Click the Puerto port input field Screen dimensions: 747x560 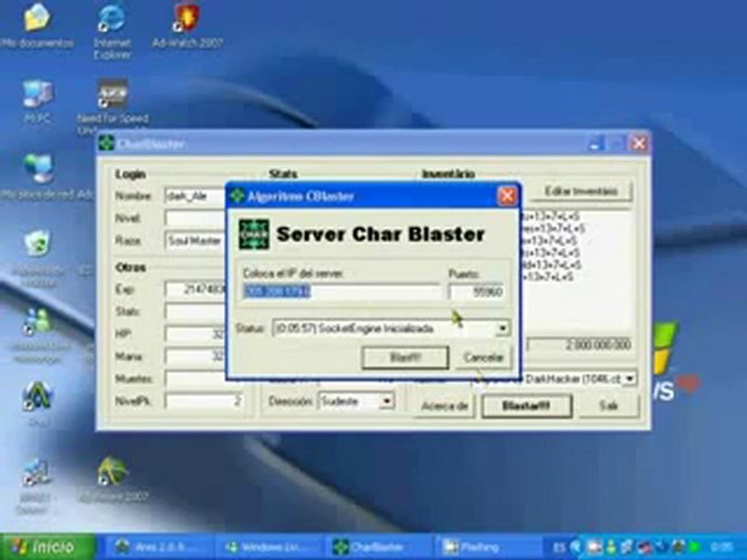coord(476,292)
